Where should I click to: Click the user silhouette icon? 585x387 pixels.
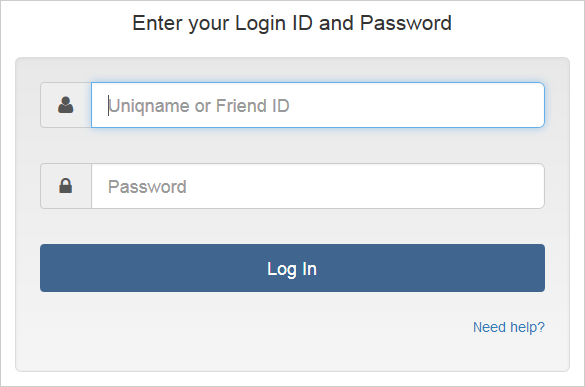(x=66, y=105)
